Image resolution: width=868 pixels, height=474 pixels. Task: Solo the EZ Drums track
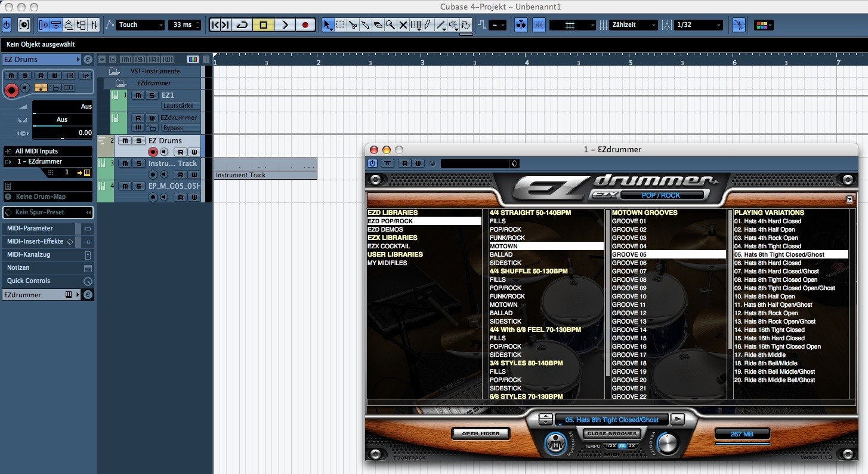tap(138, 141)
